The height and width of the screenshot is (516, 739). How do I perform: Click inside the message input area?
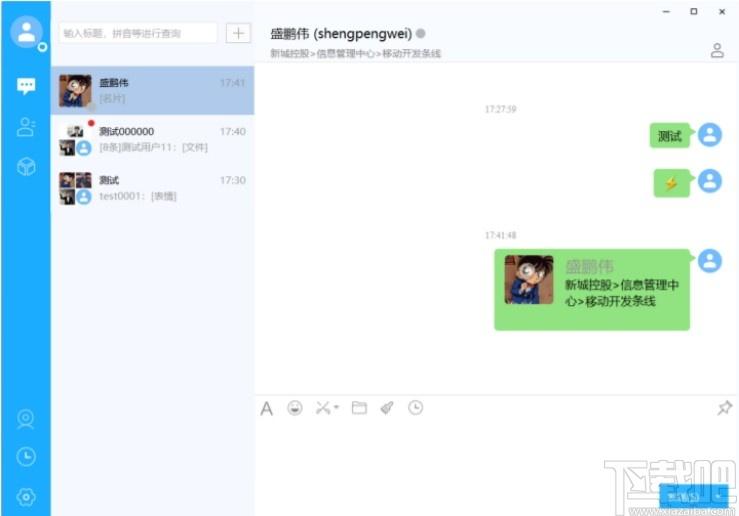coord(496,450)
